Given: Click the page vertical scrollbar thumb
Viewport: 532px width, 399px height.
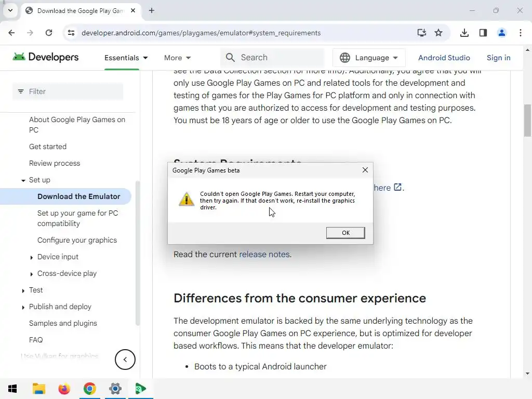Looking at the screenshot, I should [x=527, y=120].
